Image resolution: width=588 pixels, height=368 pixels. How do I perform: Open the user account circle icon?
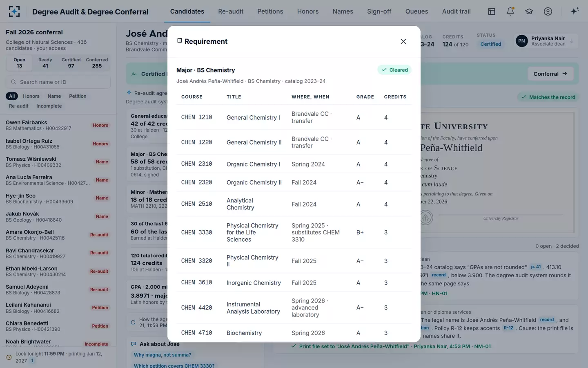coord(548,11)
